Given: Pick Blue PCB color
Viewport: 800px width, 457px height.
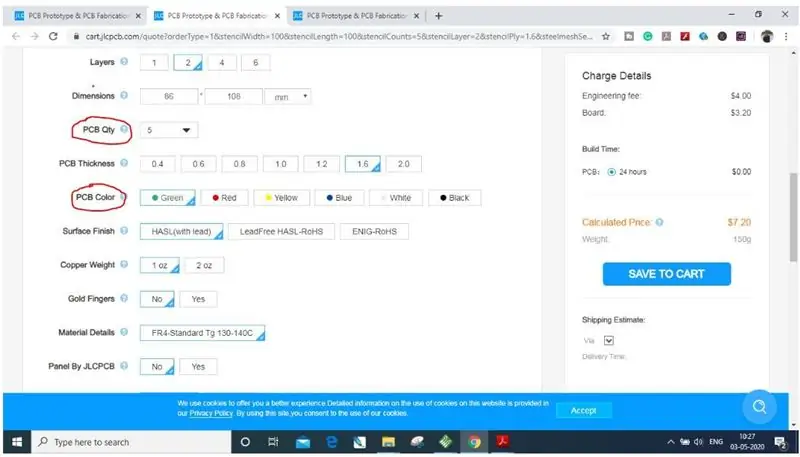Looking at the screenshot, I should (x=339, y=198).
